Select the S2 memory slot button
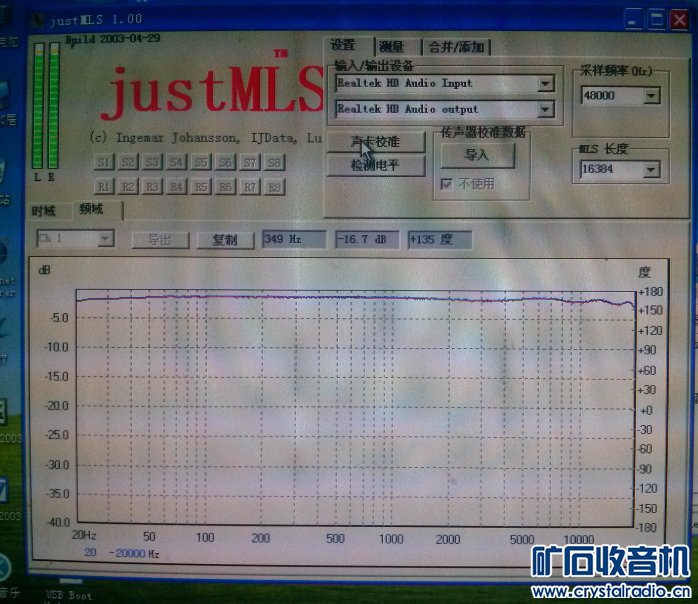Viewport: 698px width, 604px height. 128,162
